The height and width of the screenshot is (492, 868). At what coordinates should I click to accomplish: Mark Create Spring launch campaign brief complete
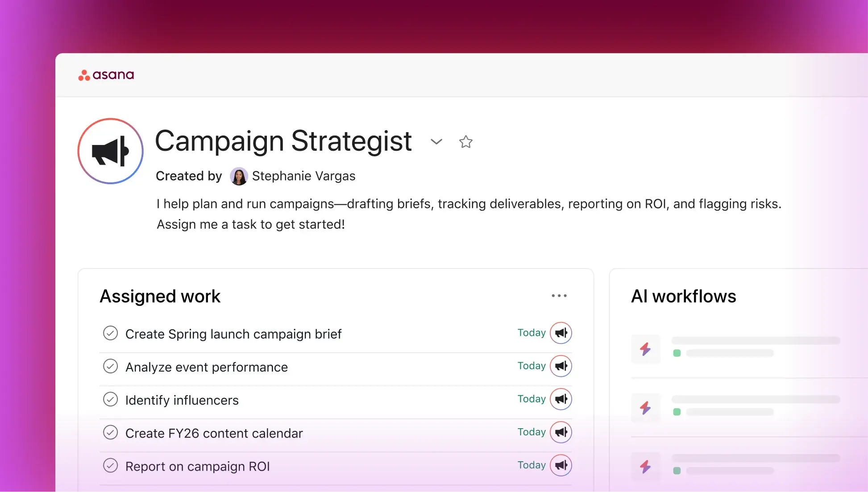(x=110, y=333)
